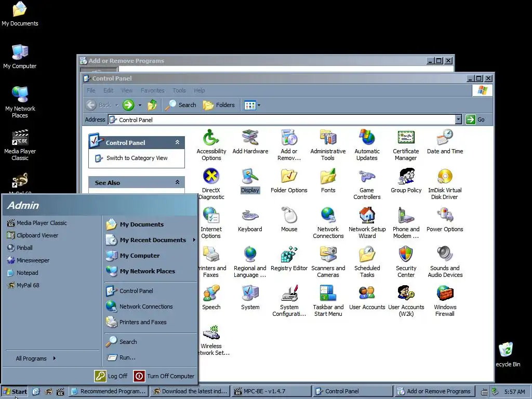Click the Start button

click(x=15, y=391)
